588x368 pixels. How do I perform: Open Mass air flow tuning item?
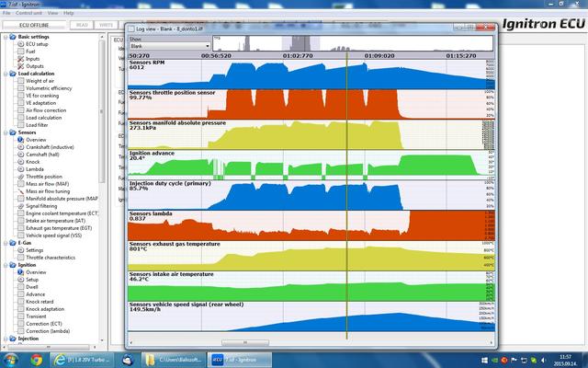(x=48, y=191)
